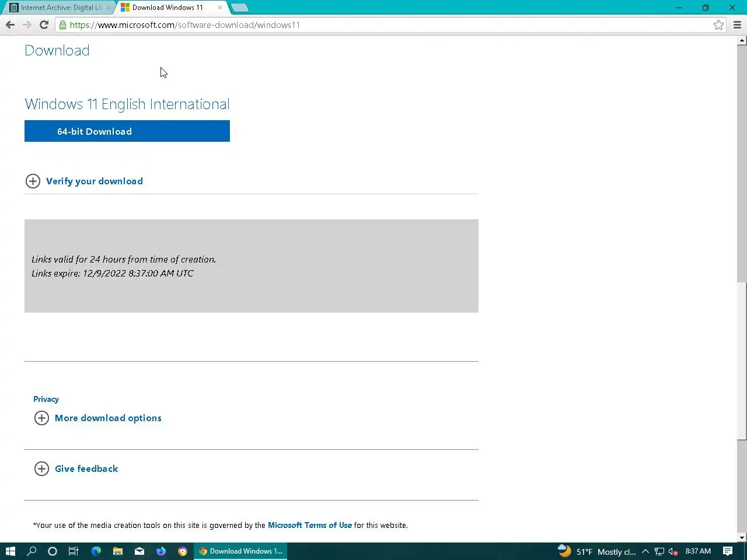Screen dimensions: 747x560
Task: Expand Verify your download section
Action: coord(84,181)
